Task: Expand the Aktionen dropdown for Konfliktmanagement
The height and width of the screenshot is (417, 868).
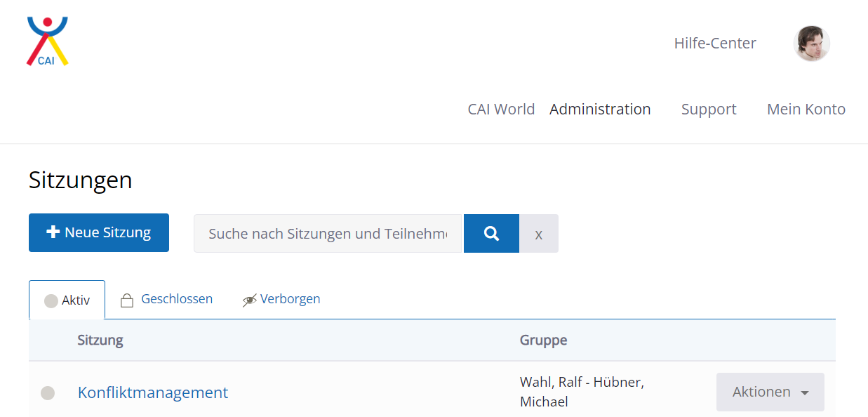Action: [x=770, y=392]
